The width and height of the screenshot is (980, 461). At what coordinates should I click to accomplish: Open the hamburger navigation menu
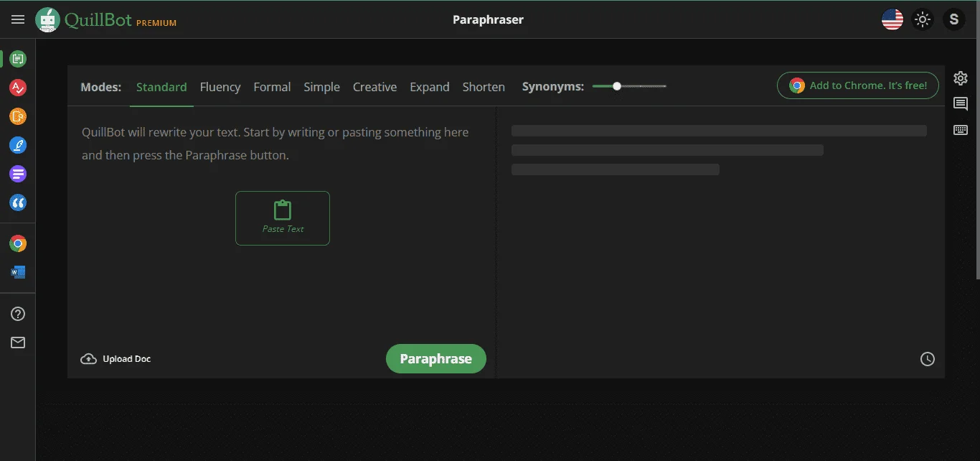pyautogui.click(x=18, y=19)
